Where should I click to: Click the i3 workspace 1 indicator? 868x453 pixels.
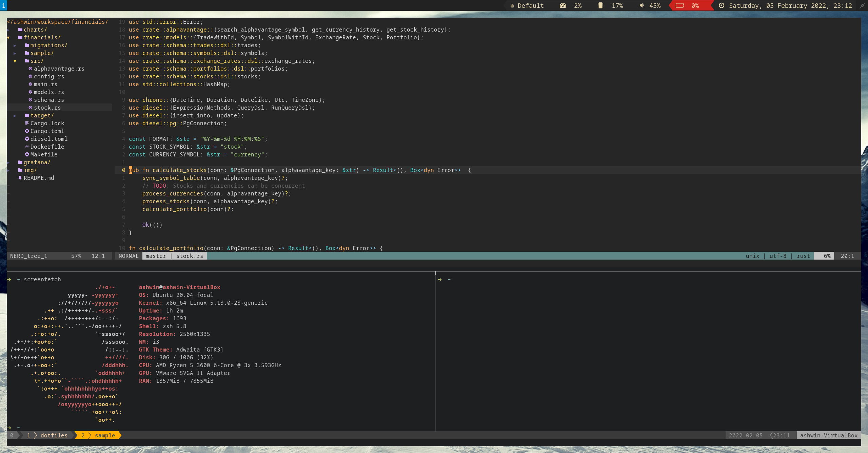tap(3, 5)
